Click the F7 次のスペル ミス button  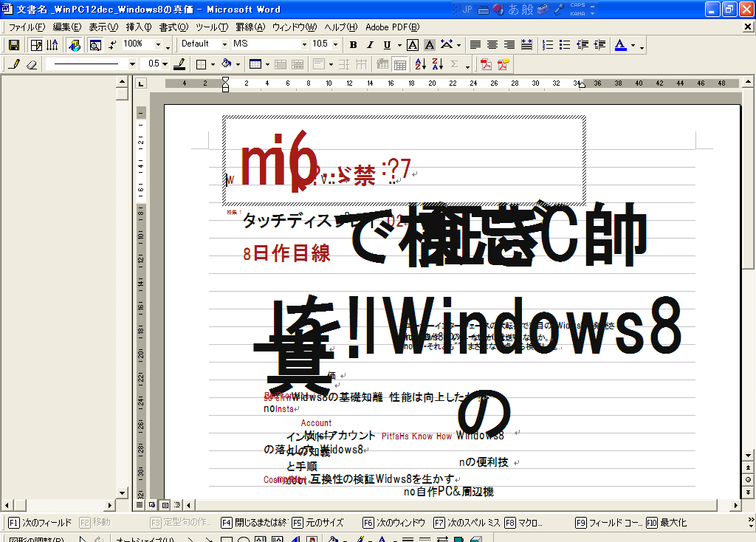click(467, 523)
